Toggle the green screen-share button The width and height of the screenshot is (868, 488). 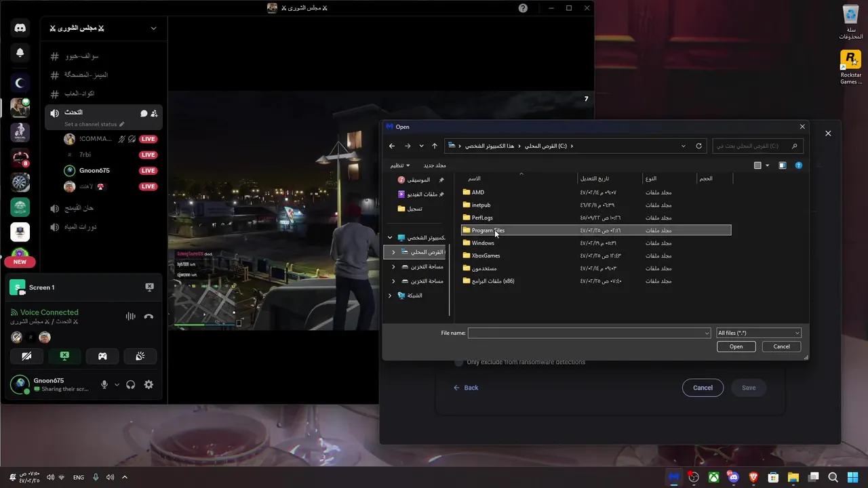pos(64,356)
